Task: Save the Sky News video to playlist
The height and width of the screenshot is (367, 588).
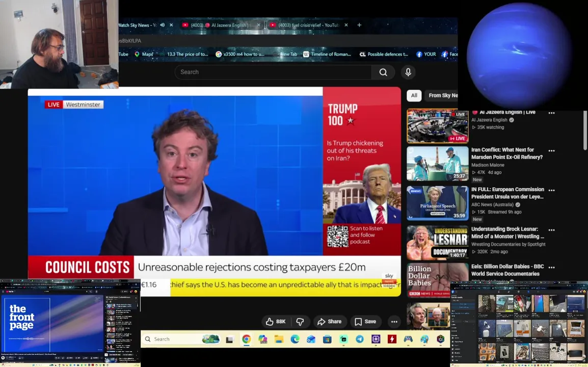Action: tap(365, 322)
